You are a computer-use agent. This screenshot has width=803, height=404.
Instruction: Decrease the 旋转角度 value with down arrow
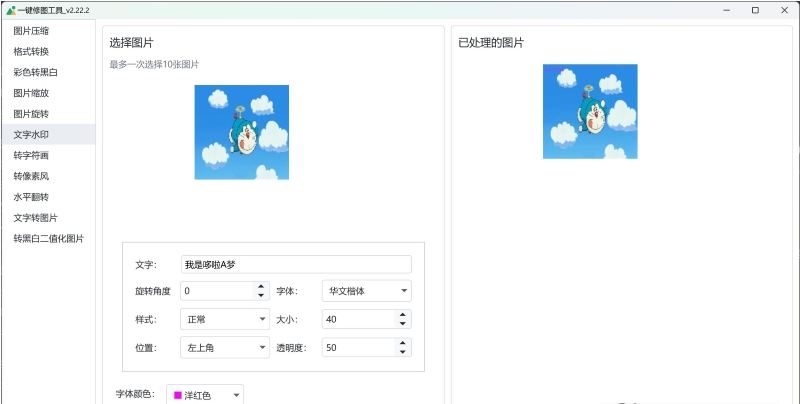(261, 295)
